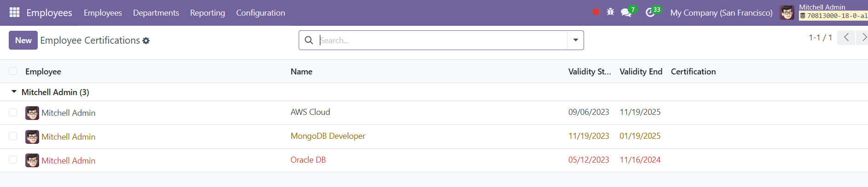Check the Oracle DB row checkbox
868x187 pixels.
(13, 160)
